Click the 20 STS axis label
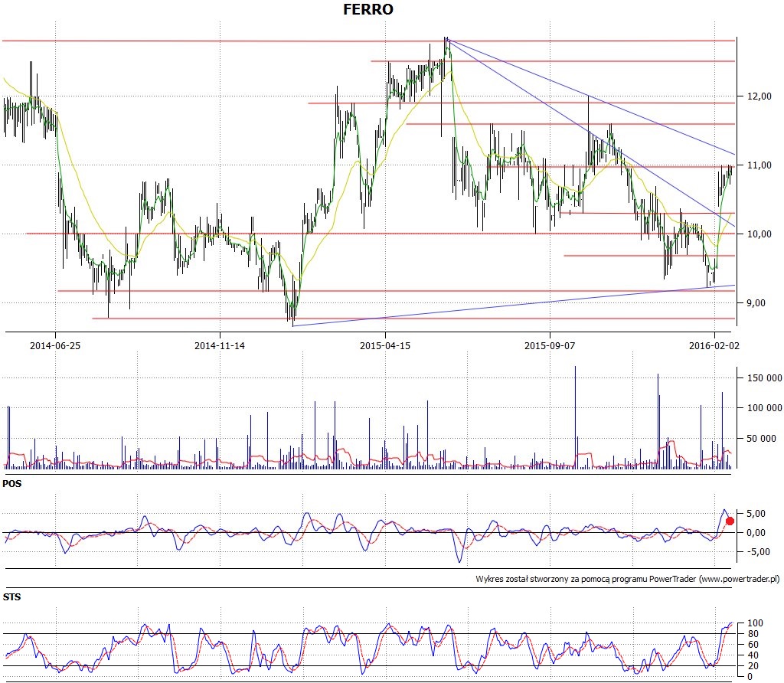Image resolution: width=784 pixels, height=683 pixels. point(753,666)
